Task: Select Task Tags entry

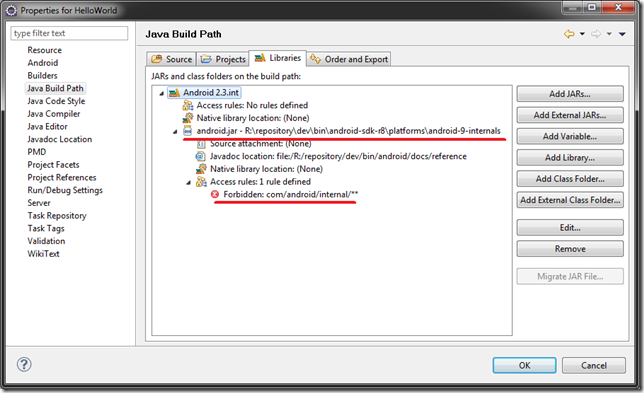Action: click(x=46, y=228)
